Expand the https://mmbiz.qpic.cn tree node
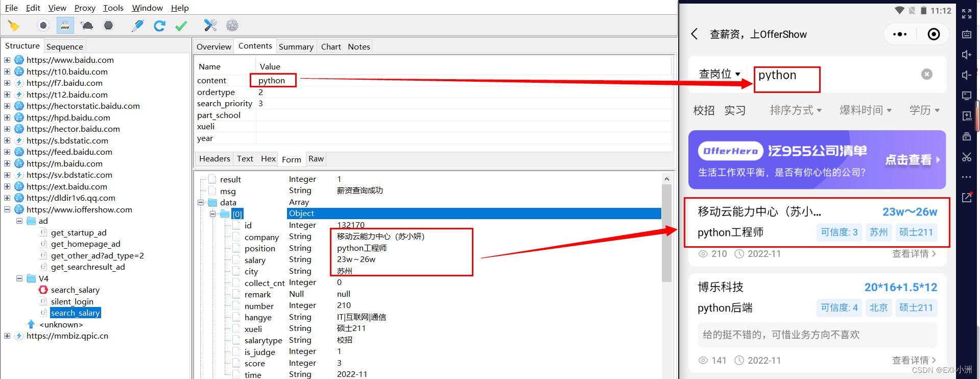The height and width of the screenshot is (379, 980). 7,336
